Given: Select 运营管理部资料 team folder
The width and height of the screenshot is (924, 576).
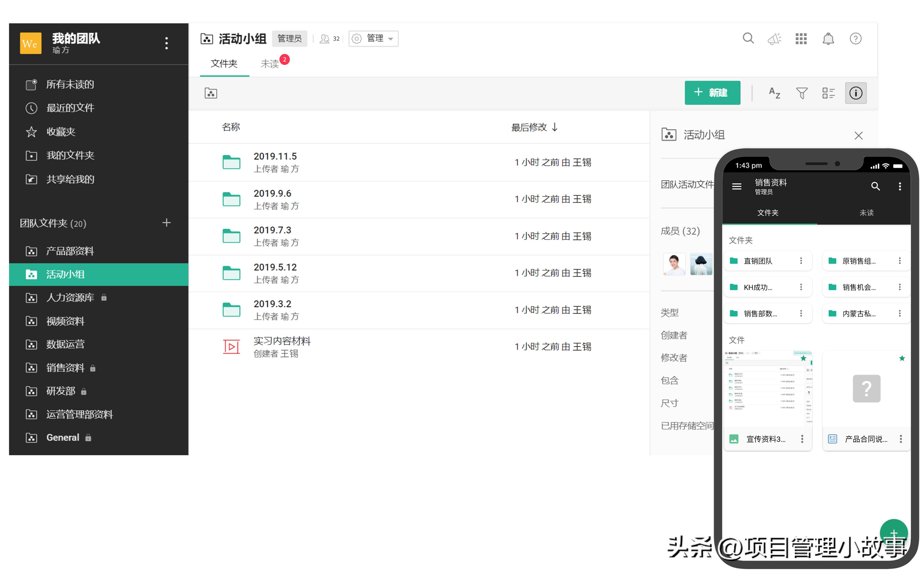Looking at the screenshot, I should (99, 414).
